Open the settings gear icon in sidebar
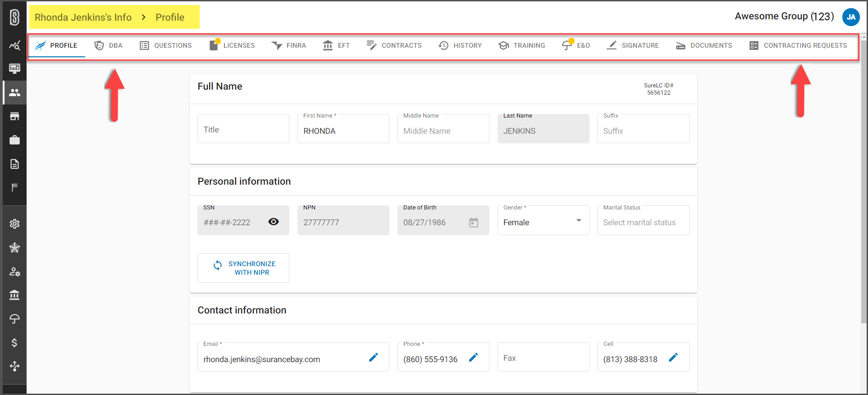The height and width of the screenshot is (395, 868). point(14,224)
